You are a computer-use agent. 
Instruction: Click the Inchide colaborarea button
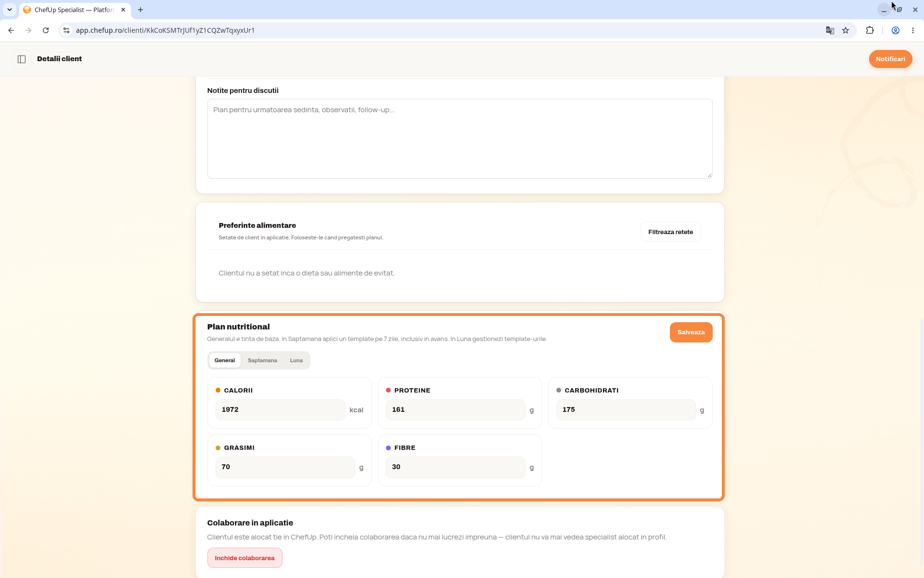[x=244, y=558]
